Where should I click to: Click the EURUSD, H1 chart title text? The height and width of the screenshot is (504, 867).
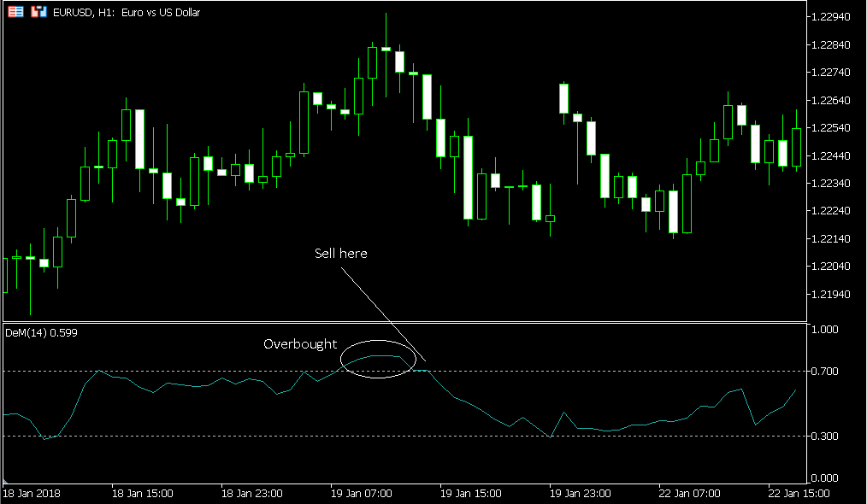127,12
